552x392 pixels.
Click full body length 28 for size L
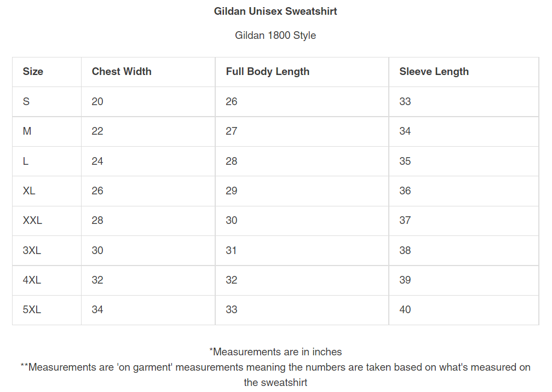pos(232,162)
